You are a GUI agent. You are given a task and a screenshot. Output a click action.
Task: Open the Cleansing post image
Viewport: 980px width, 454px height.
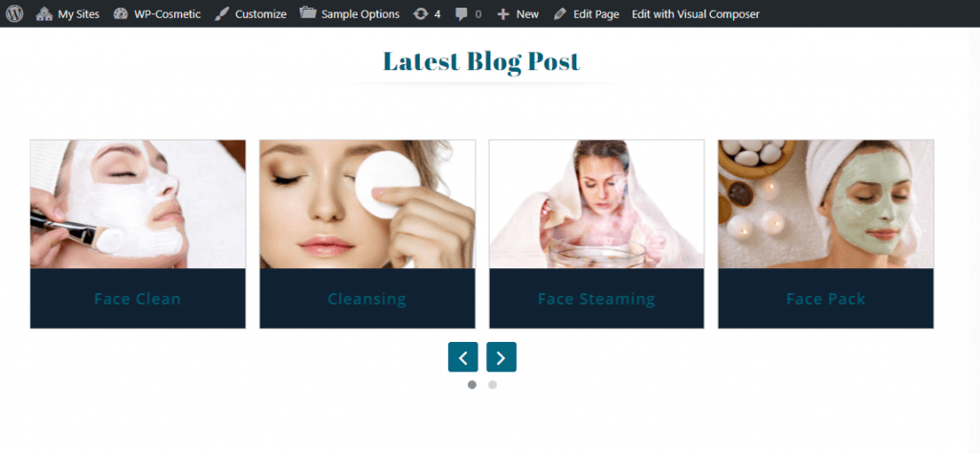point(367,204)
